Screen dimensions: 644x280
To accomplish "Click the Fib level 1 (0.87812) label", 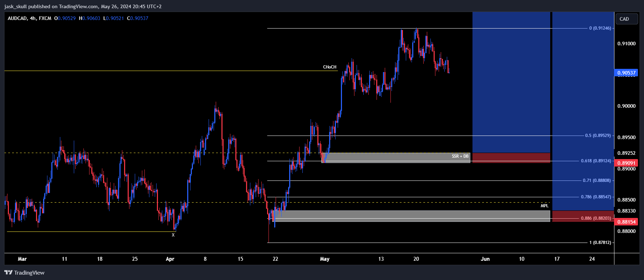I will coord(600,243).
